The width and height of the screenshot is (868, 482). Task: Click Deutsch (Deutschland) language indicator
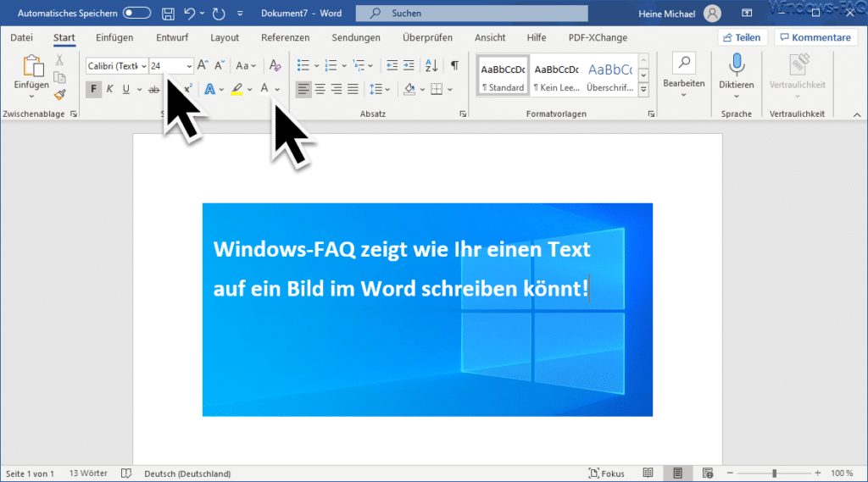(187, 474)
